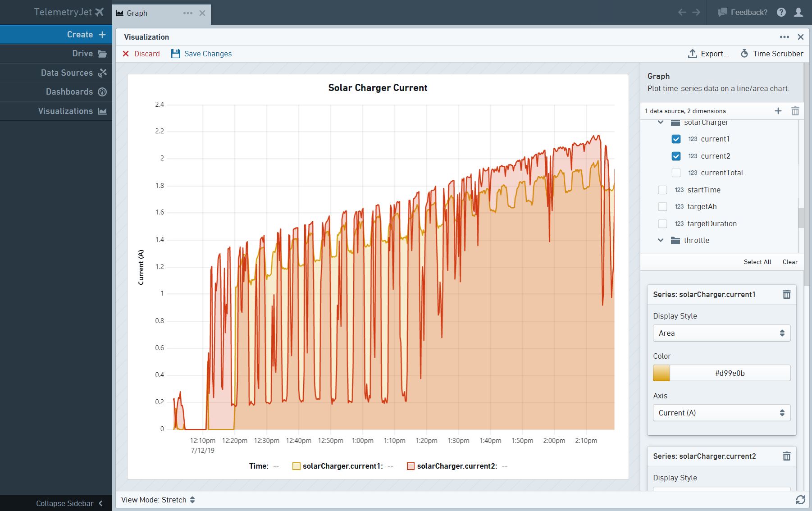Open the Display Style Area dropdown
Viewport: 812px width, 511px height.
click(x=721, y=333)
